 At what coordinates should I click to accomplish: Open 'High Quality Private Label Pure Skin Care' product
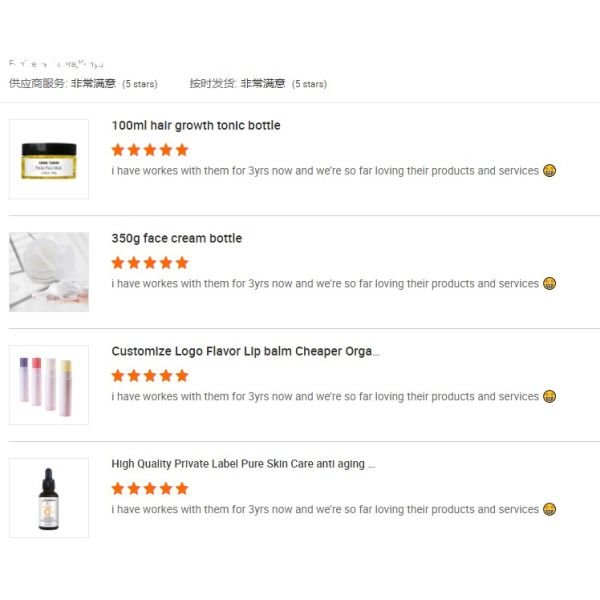(243, 464)
